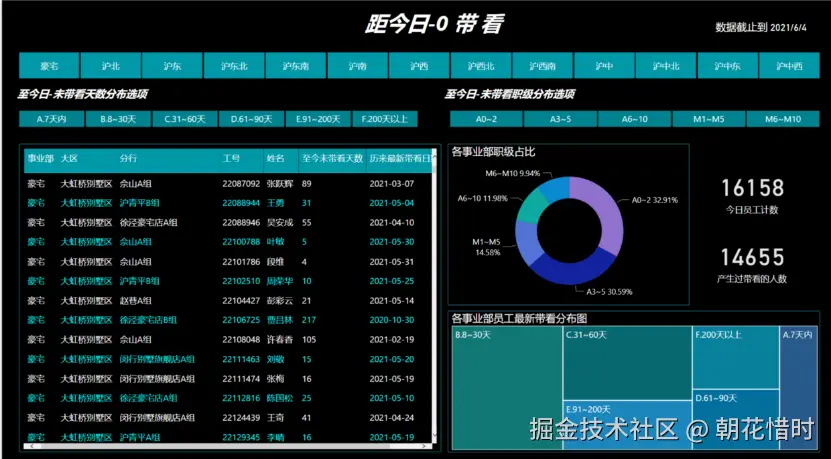Select the D.61~90天 treemap tile
The height and width of the screenshot is (459, 831).
tap(736, 420)
